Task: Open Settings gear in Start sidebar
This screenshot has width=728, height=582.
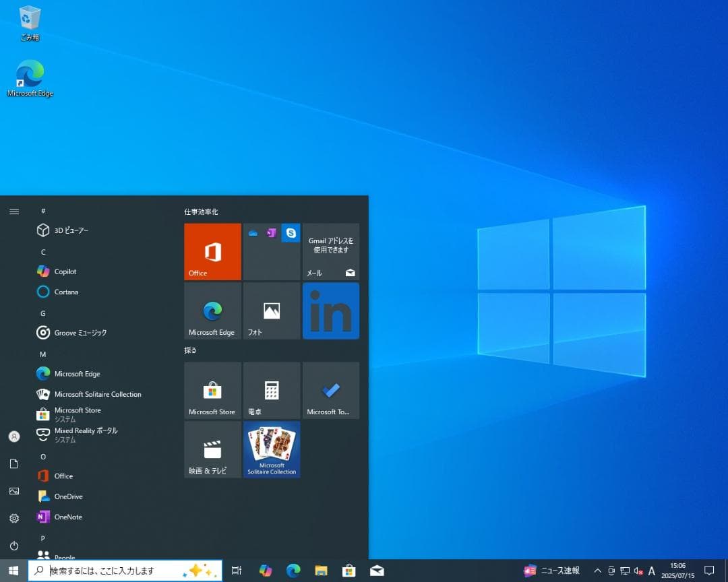Action: [x=14, y=518]
